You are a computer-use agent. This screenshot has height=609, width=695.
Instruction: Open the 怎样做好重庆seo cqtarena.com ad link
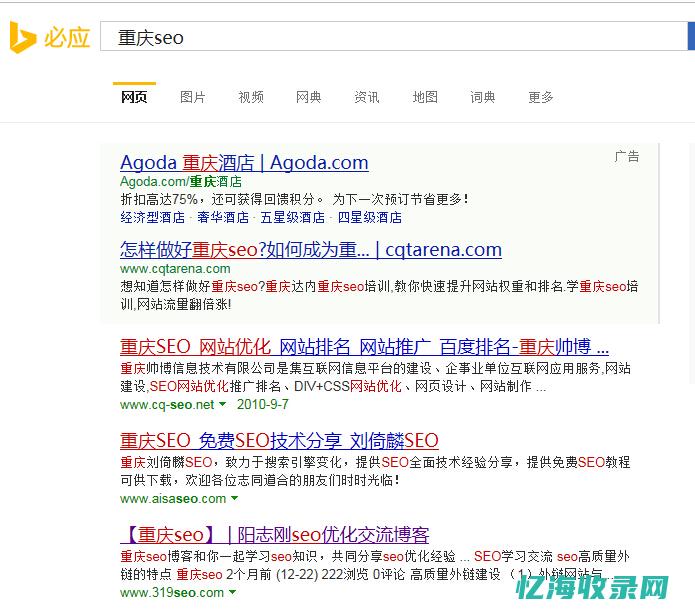pos(311,250)
